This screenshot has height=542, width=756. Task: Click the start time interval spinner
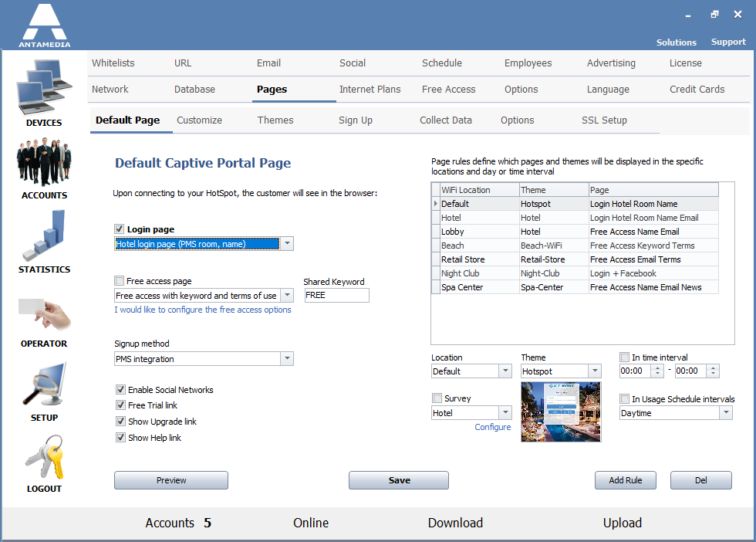coord(657,371)
